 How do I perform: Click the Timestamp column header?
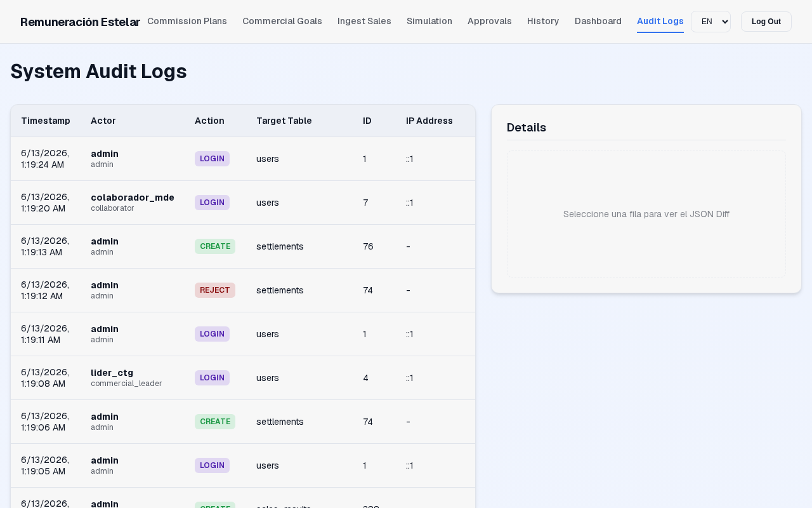46,121
